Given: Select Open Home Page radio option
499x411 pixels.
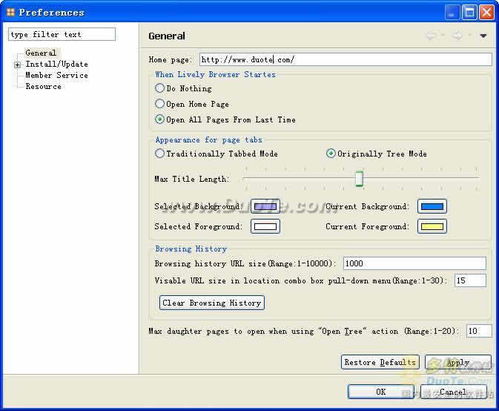Looking at the screenshot, I should point(160,104).
